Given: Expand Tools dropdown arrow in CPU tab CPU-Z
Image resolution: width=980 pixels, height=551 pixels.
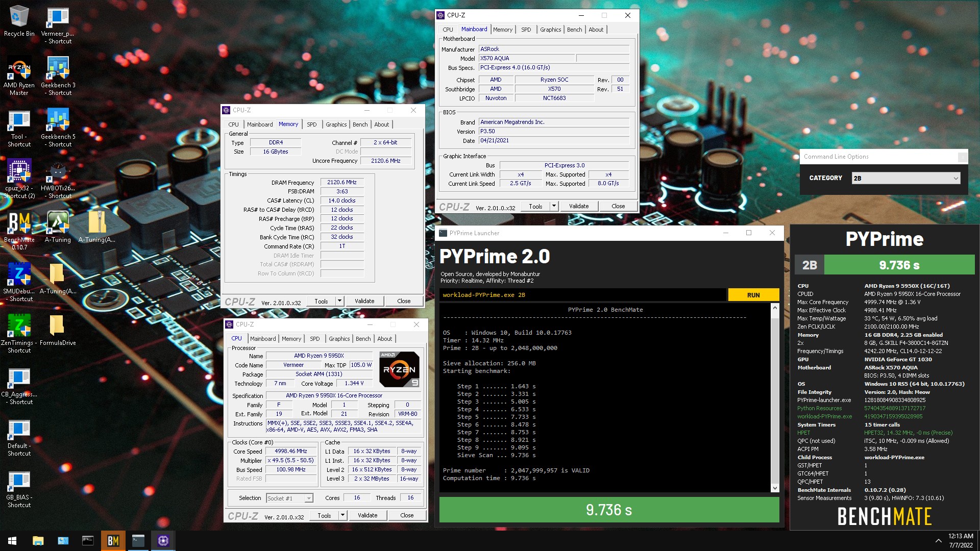Looking at the screenshot, I should (x=342, y=515).
